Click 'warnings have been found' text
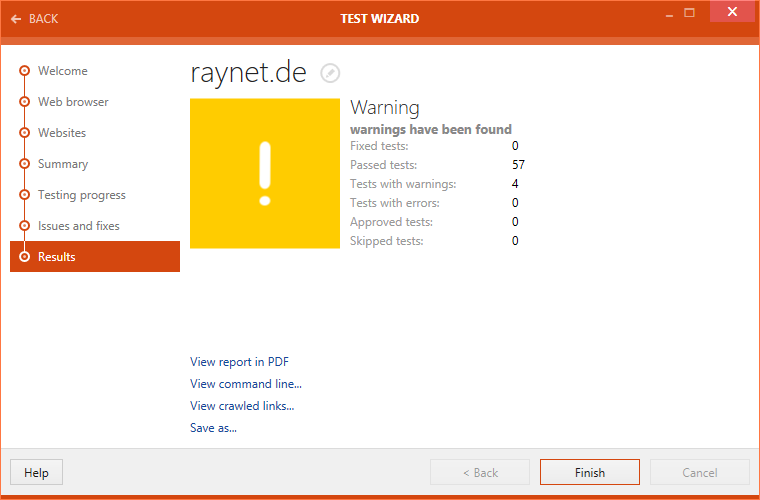Image resolution: width=760 pixels, height=500 pixels. pos(431,129)
